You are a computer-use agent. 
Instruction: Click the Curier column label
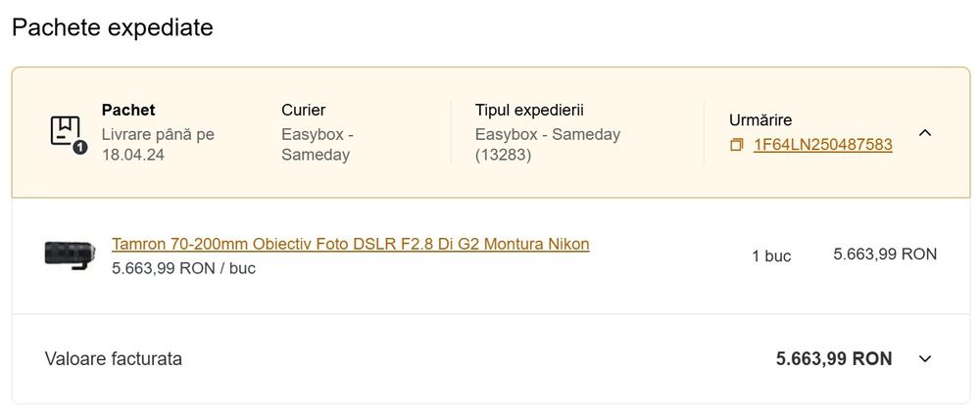(x=303, y=111)
